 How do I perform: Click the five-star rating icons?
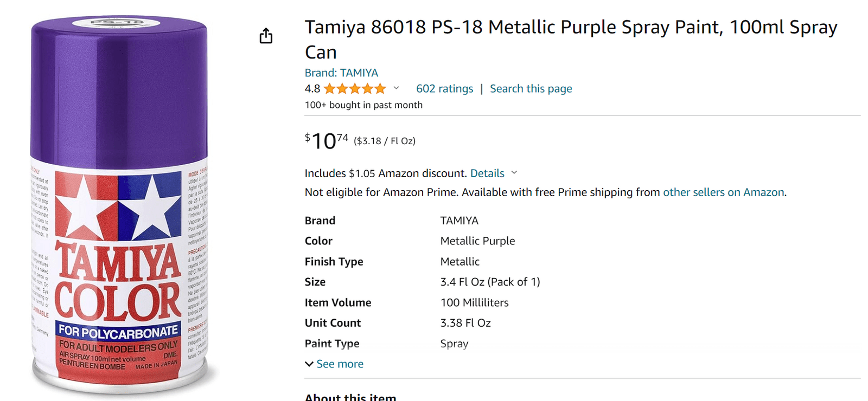[x=355, y=88]
